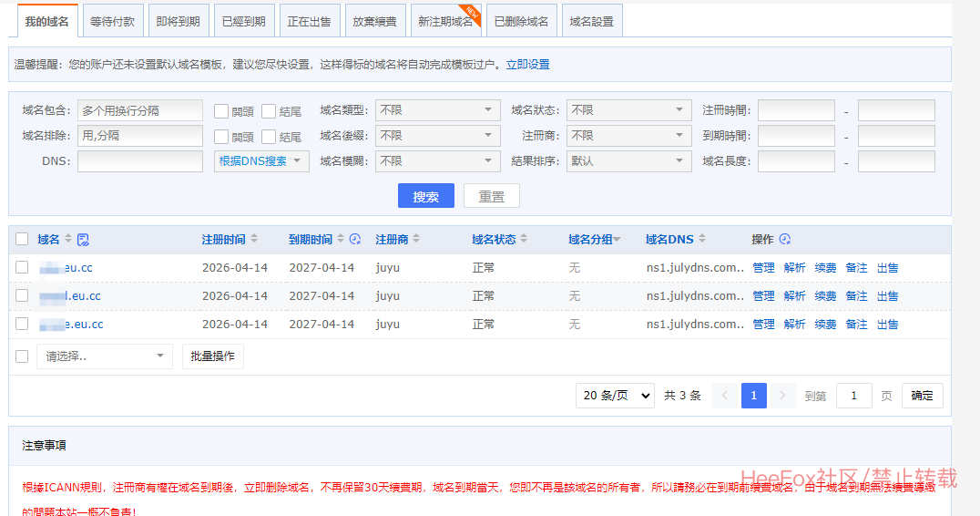Switch to 已經到期 tab
The height and width of the screenshot is (516, 980).
point(244,21)
